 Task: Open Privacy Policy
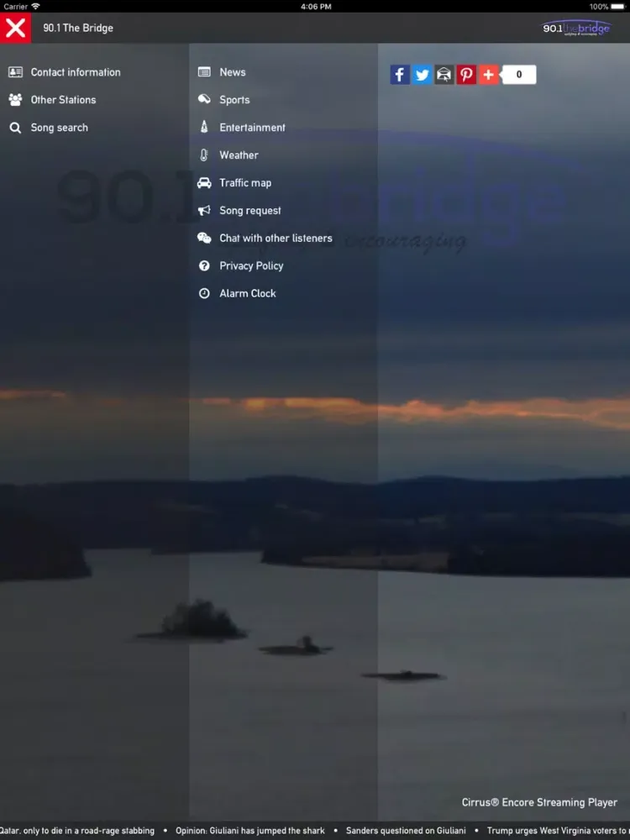tap(251, 265)
